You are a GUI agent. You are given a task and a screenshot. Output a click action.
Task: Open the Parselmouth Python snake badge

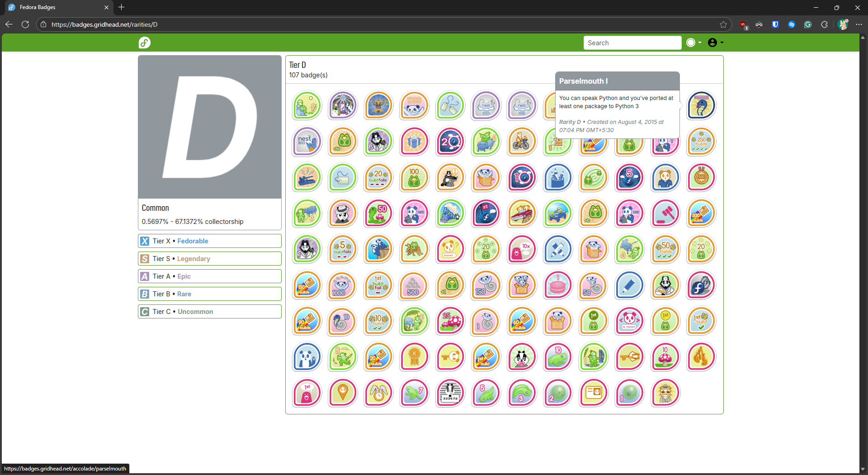(701, 106)
